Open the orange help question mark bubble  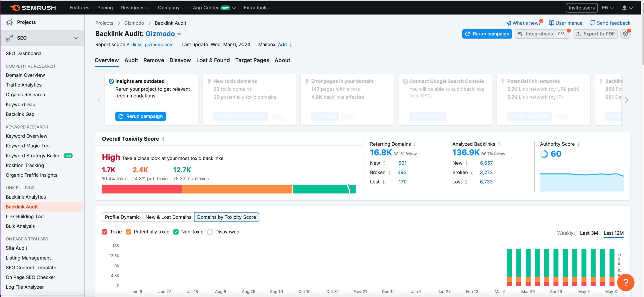tap(626, 282)
